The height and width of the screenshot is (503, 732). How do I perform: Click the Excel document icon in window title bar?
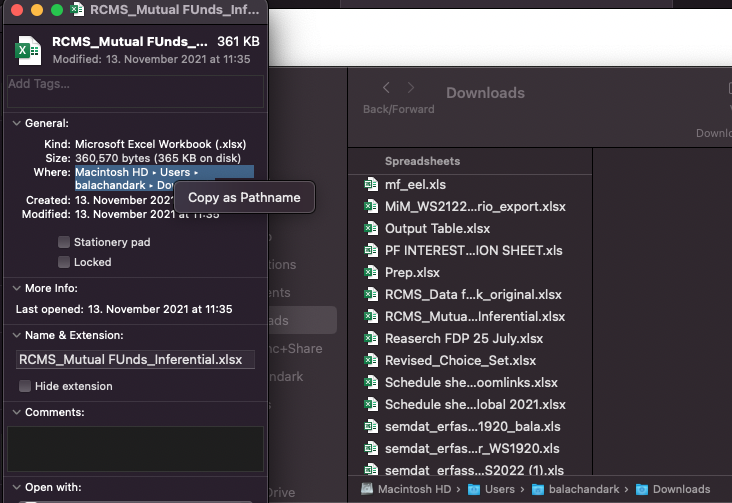(77, 9)
